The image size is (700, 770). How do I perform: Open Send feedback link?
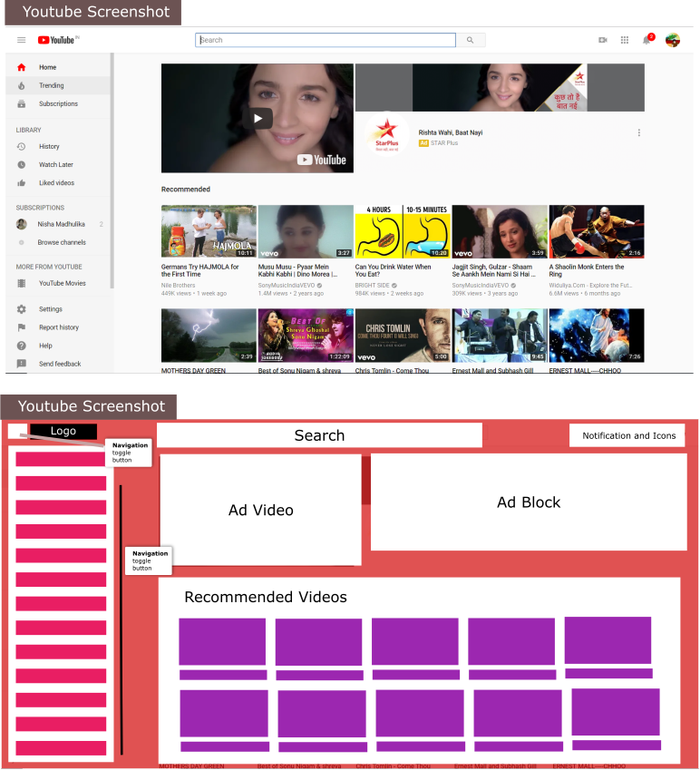(x=60, y=364)
